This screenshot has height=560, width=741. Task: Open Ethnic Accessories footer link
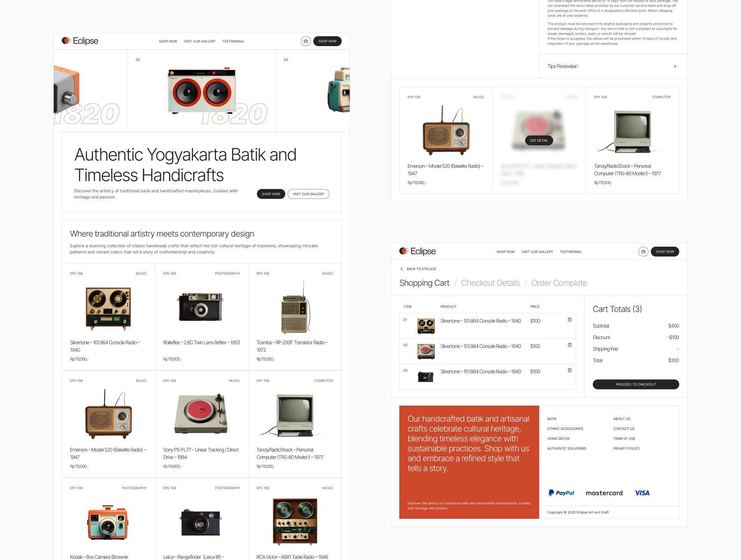[x=565, y=429]
